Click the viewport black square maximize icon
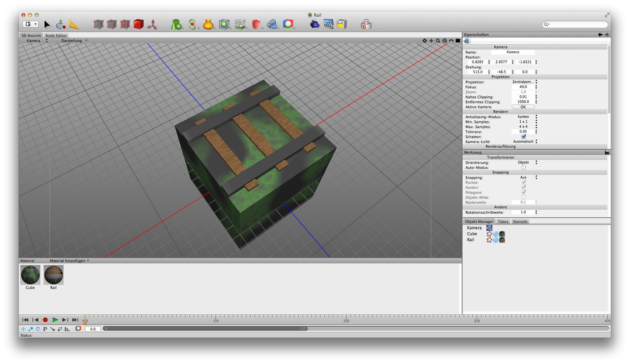This screenshot has height=364, width=630. click(x=458, y=41)
